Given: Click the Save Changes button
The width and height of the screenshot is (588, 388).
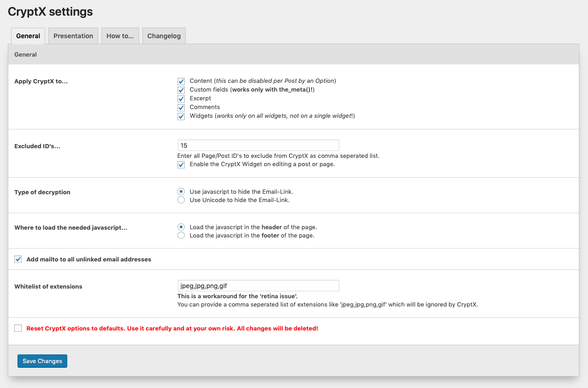Looking at the screenshot, I should tap(42, 361).
